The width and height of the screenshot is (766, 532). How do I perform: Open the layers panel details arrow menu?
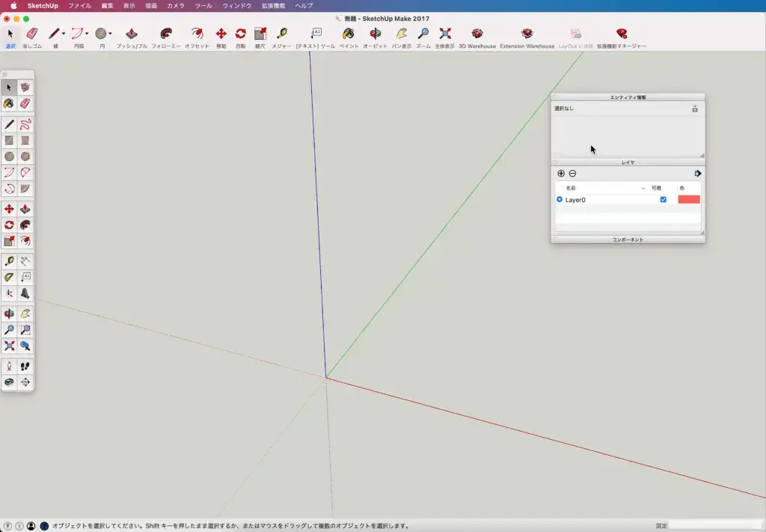pos(698,174)
